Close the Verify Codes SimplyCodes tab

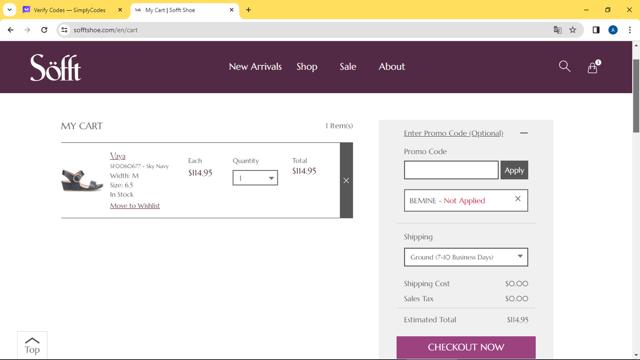[120, 10]
